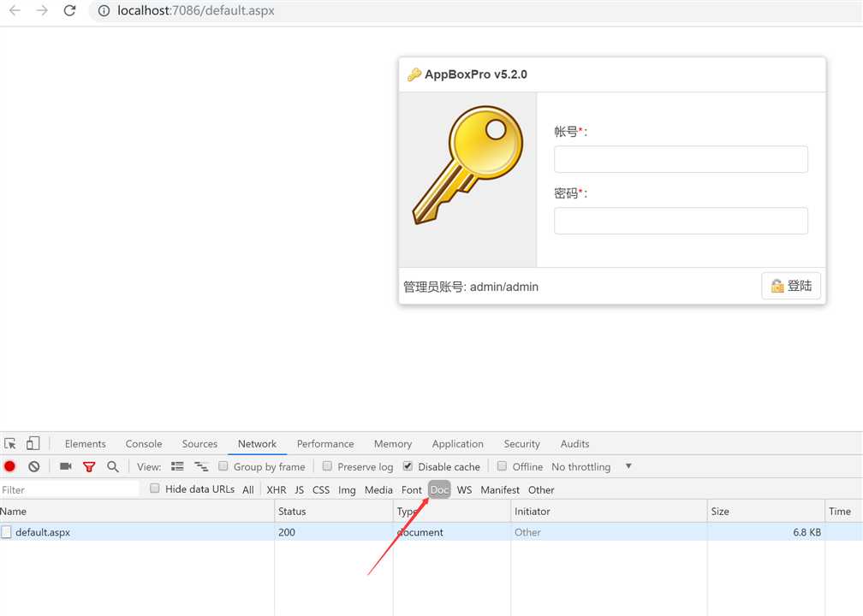Stop recording network log red button

pos(9,466)
